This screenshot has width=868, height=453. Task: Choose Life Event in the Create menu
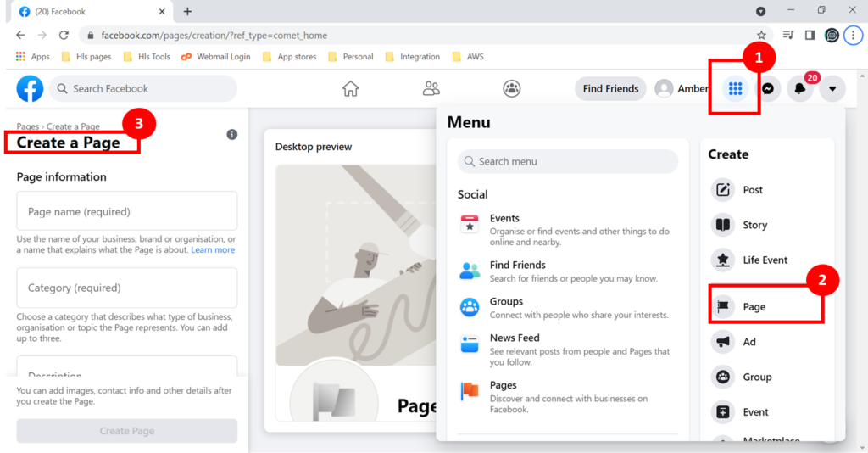coord(765,260)
